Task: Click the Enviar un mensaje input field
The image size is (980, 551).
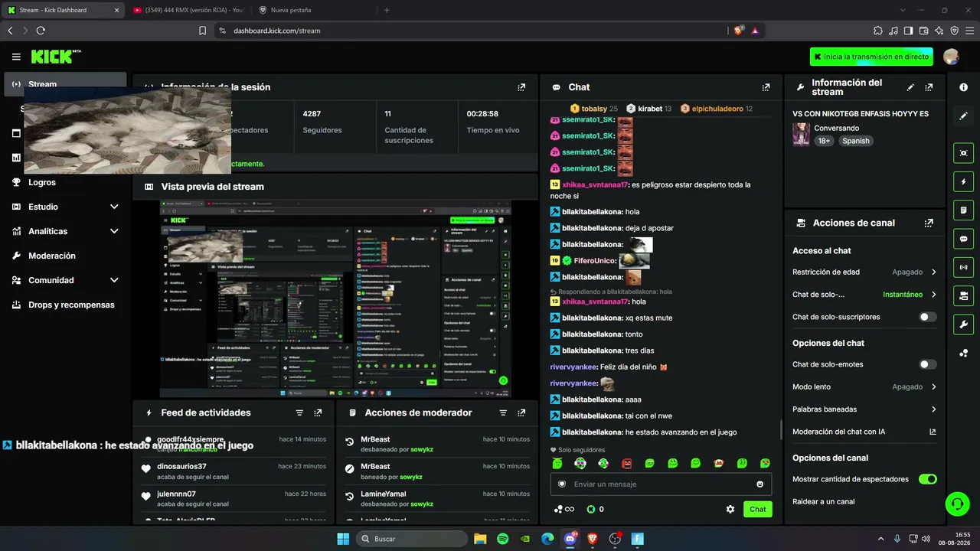Action: (x=661, y=484)
